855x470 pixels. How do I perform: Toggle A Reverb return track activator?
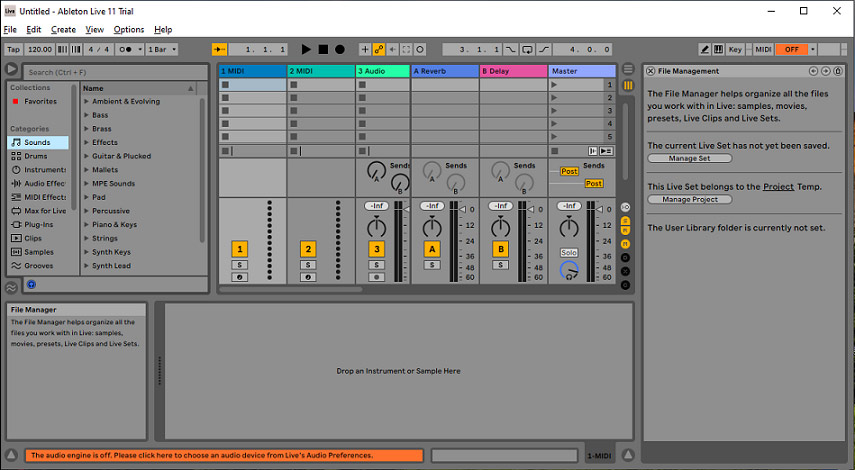[432, 249]
